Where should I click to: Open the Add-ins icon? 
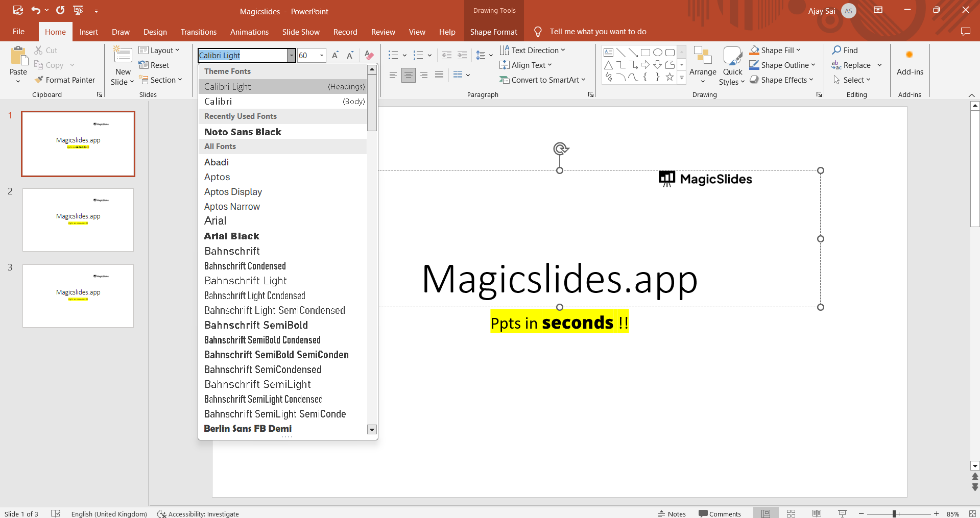coord(910,55)
